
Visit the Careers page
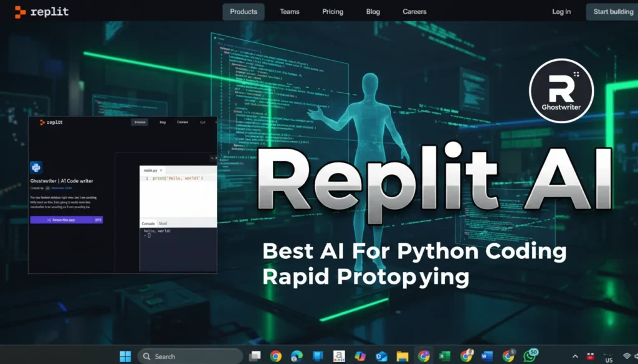pyautogui.click(x=414, y=11)
